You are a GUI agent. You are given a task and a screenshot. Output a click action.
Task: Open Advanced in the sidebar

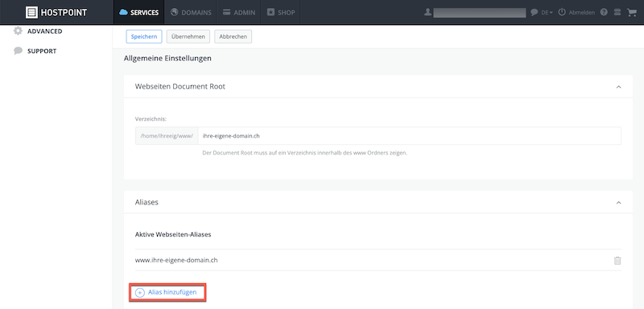38,31
